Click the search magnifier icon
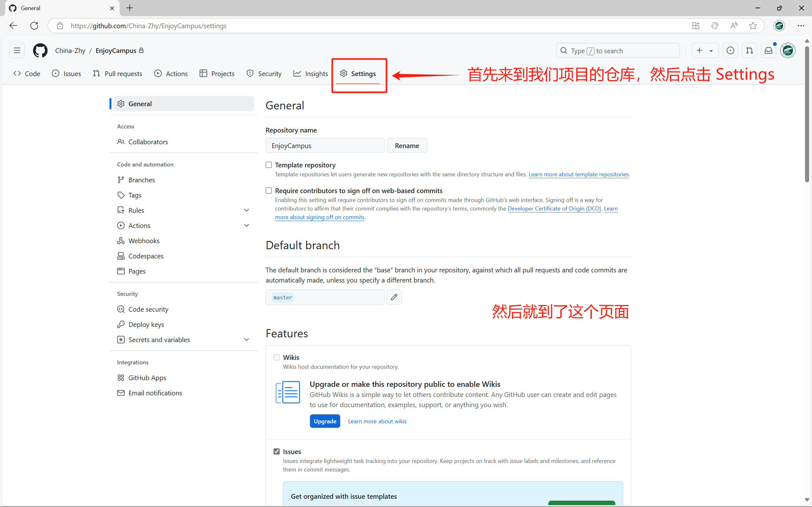The width and height of the screenshot is (812, 507). 564,51
